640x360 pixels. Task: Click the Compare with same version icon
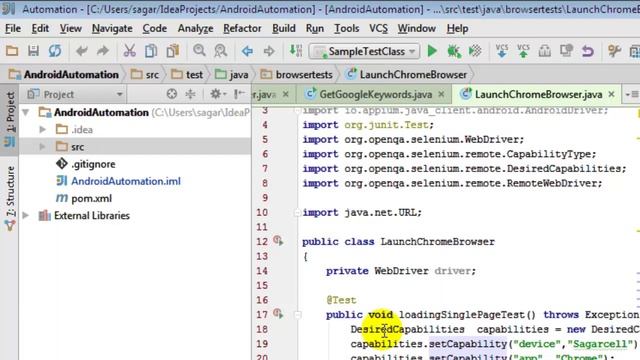pyautogui.click(x=566, y=51)
